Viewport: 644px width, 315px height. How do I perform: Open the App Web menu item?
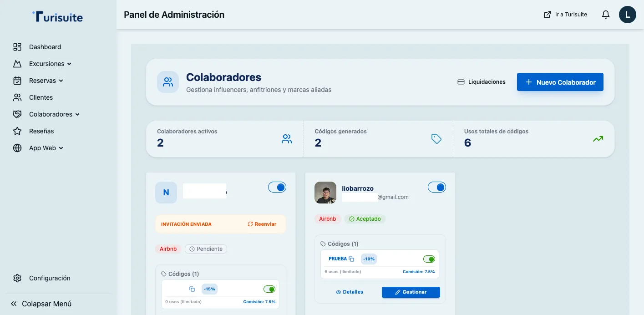click(x=42, y=148)
